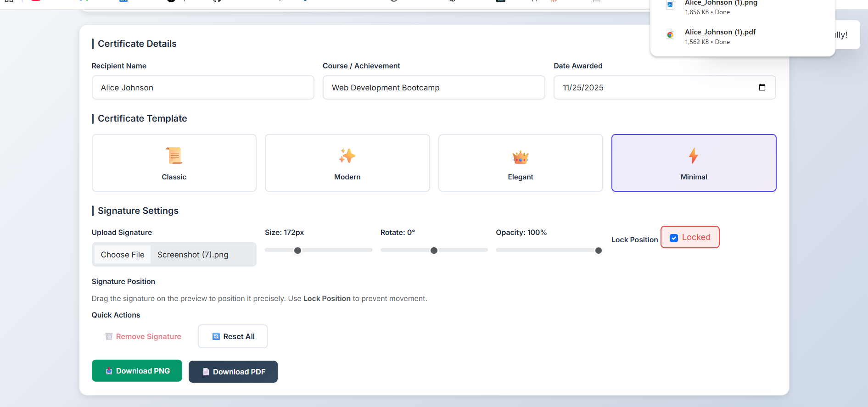This screenshot has width=868, height=407.
Task: Click the Certificate Details heading
Action: 137,44
